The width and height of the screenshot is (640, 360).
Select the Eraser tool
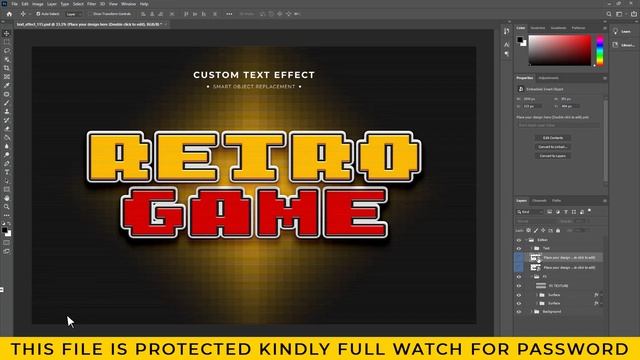click(x=7, y=129)
